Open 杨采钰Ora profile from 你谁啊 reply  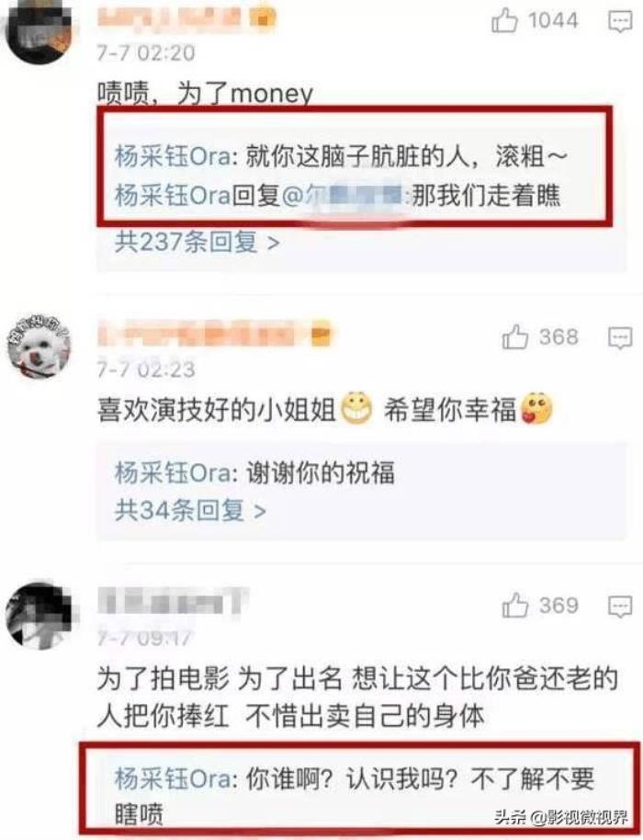[173, 778]
